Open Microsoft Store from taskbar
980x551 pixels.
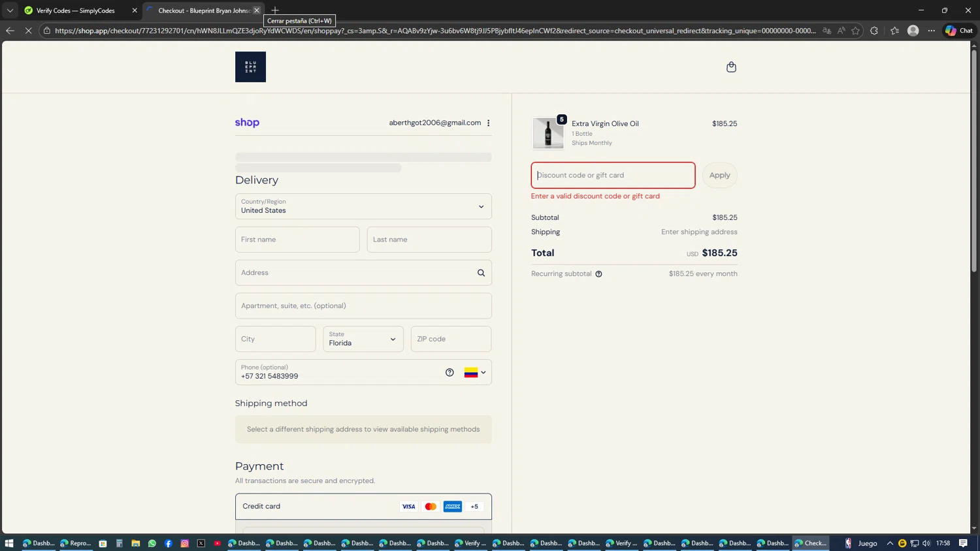[x=103, y=543]
